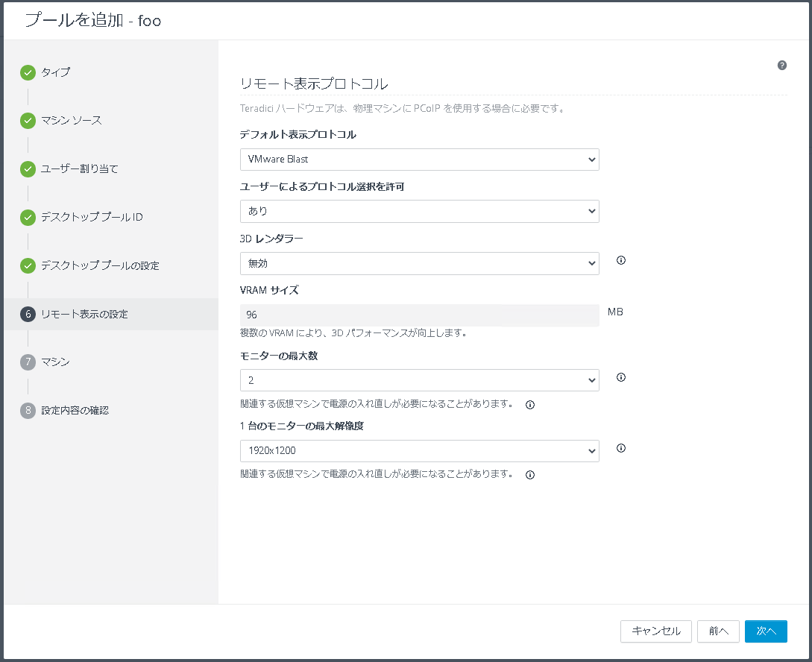Click info icon beside 1920x1200 resolution dropdown

(621, 448)
